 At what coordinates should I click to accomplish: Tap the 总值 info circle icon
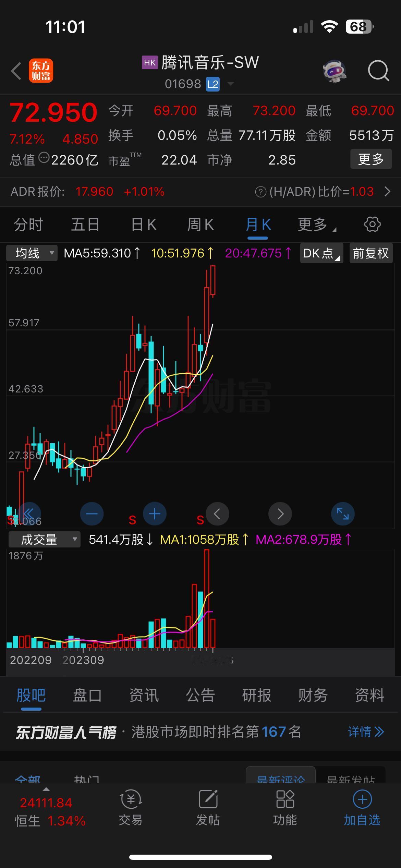(x=44, y=158)
